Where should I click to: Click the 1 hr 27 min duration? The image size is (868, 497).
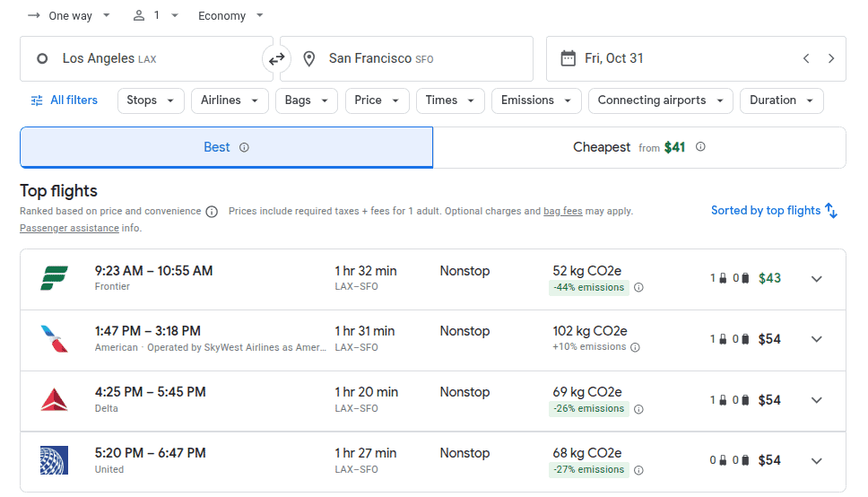click(x=365, y=453)
